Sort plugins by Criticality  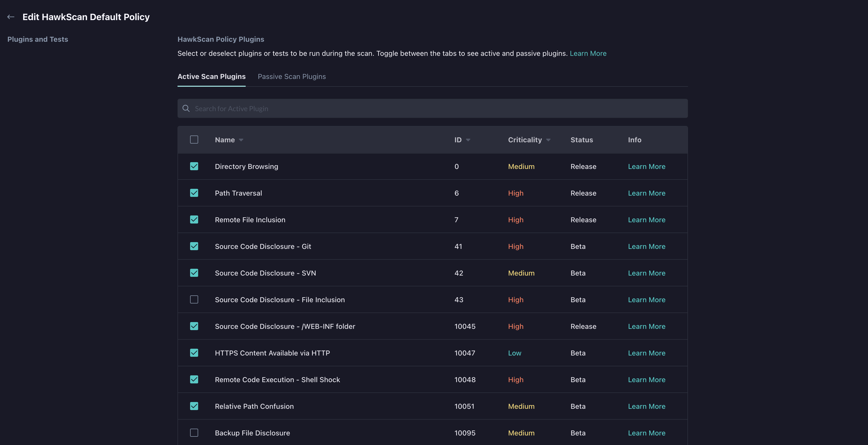point(528,140)
